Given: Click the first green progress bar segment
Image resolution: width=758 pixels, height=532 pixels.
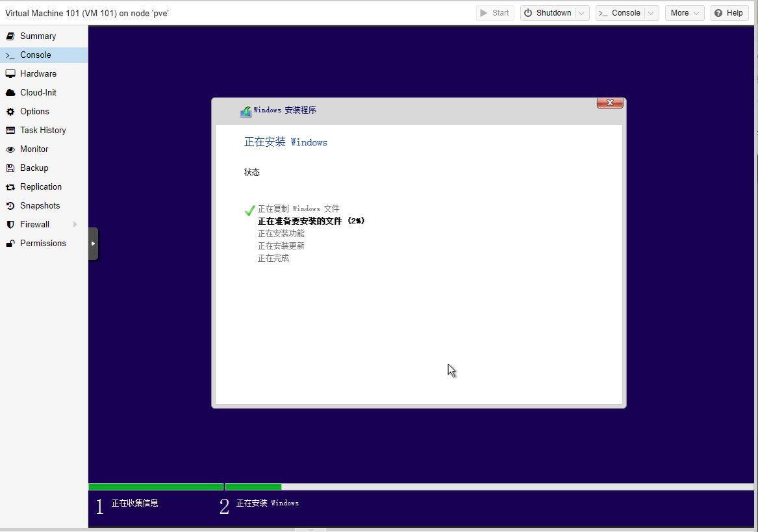Looking at the screenshot, I should 156,487.
